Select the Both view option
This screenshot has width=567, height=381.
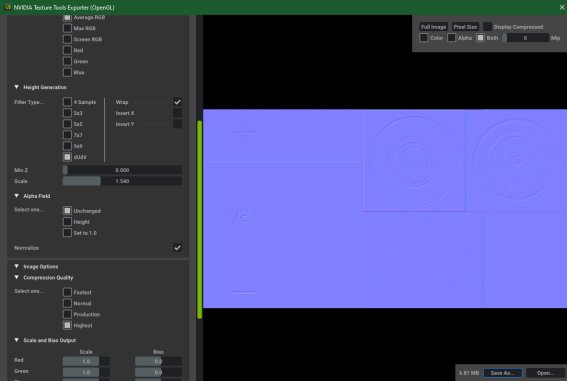[x=480, y=38]
